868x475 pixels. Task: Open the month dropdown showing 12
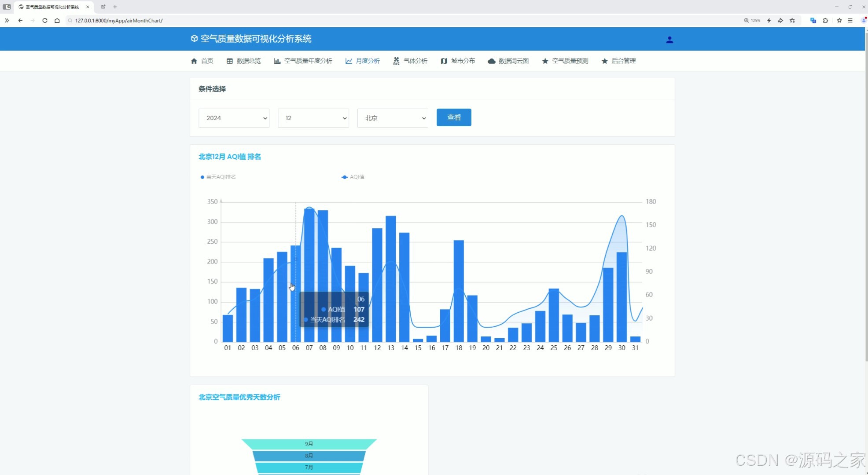point(313,118)
